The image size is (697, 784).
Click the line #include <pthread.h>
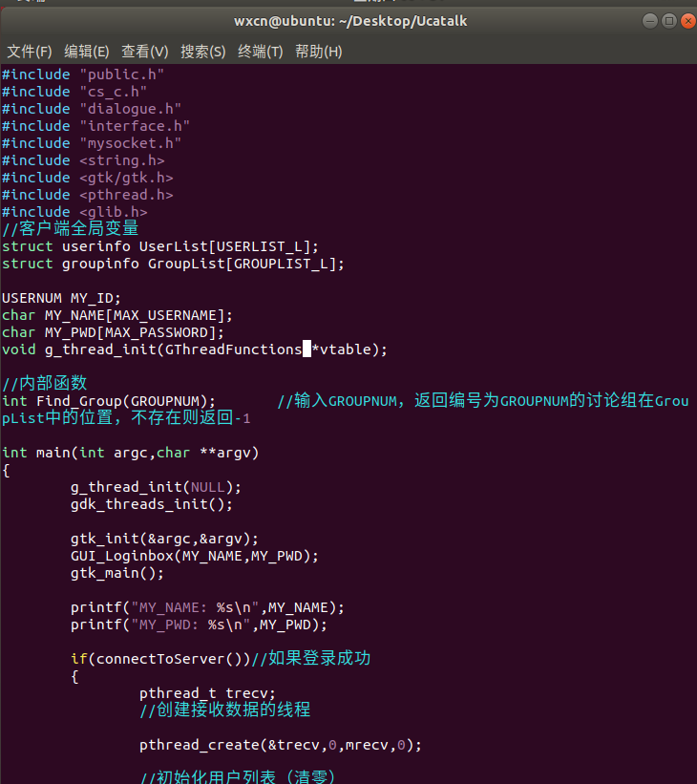pos(88,195)
